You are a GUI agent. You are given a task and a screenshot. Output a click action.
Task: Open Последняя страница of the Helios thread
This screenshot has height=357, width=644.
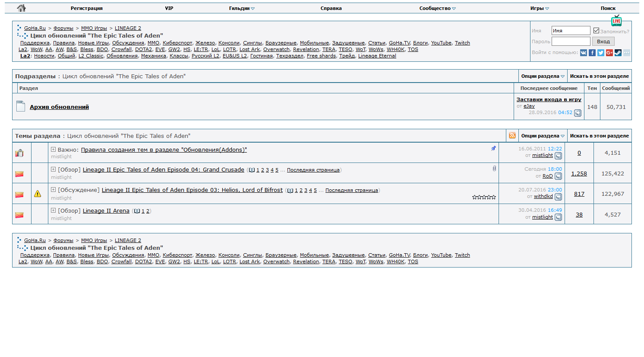click(352, 190)
